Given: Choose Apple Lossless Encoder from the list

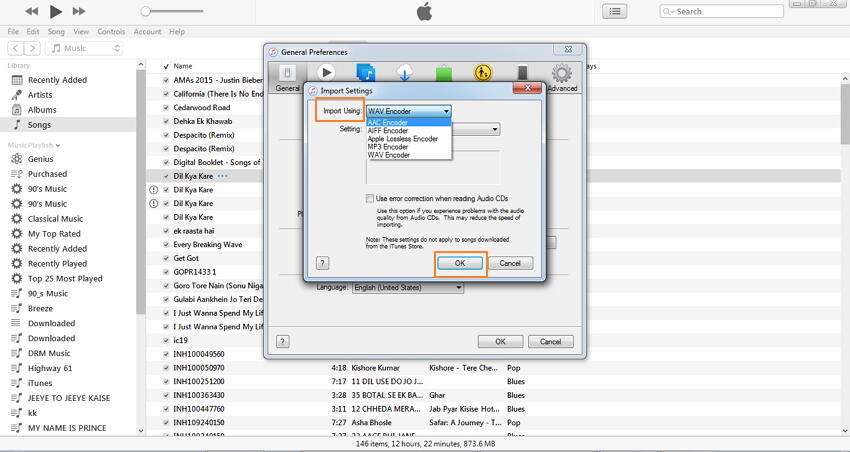Looking at the screenshot, I should tap(409, 139).
